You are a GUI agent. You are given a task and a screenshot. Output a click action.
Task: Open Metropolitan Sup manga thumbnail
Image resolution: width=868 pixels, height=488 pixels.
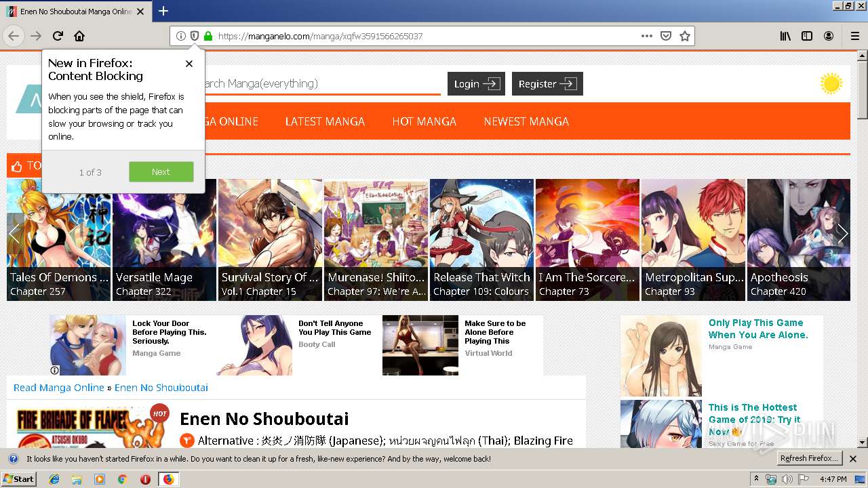[693, 240]
